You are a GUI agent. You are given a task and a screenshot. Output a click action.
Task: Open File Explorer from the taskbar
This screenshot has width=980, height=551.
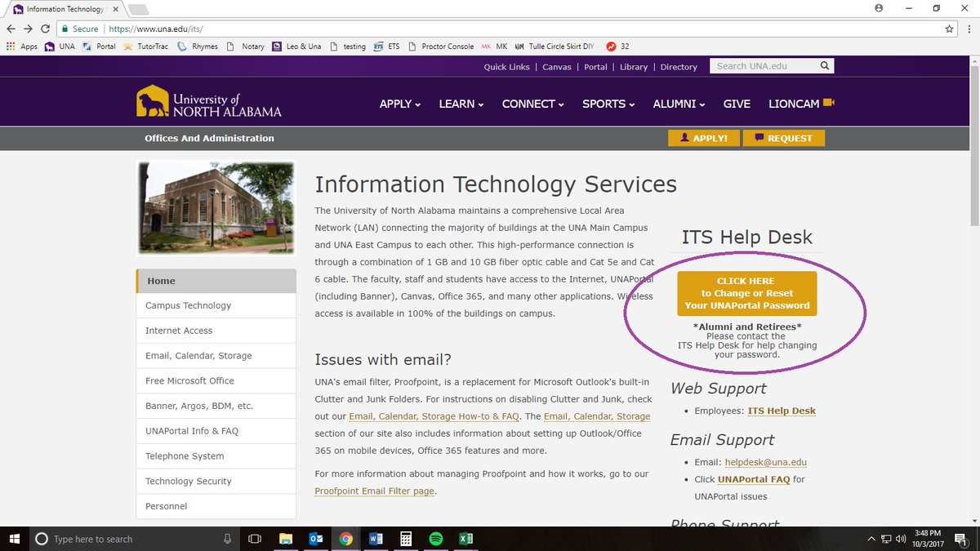pyautogui.click(x=286, y=539)
